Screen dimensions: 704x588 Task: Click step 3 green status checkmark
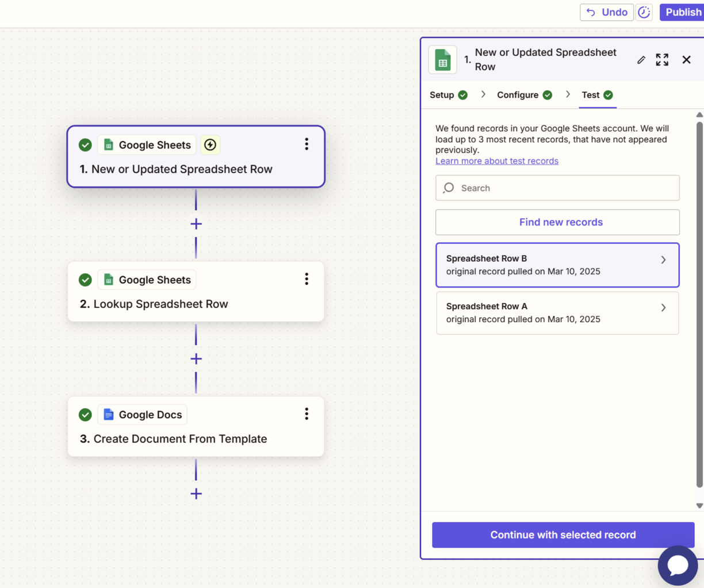[x=85, y=414]
